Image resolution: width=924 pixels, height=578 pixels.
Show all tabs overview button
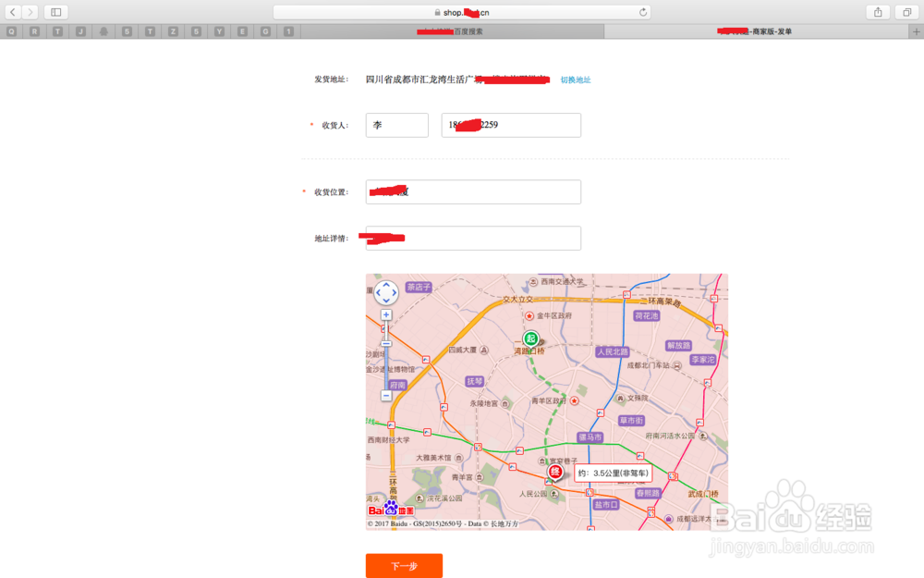coord(907,12)
